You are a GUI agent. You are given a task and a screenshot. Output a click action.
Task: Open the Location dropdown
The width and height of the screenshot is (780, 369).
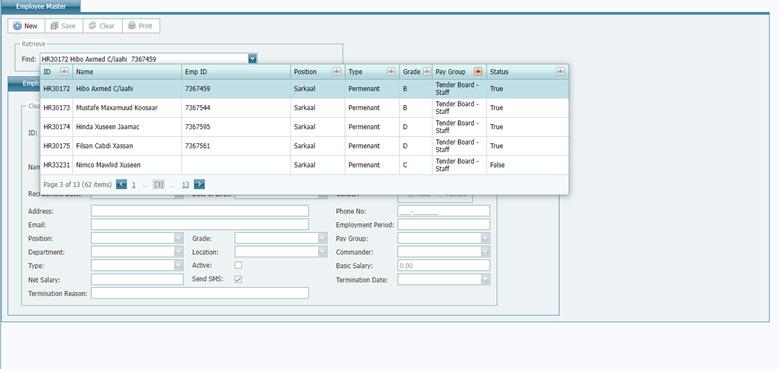pos(323,252)
